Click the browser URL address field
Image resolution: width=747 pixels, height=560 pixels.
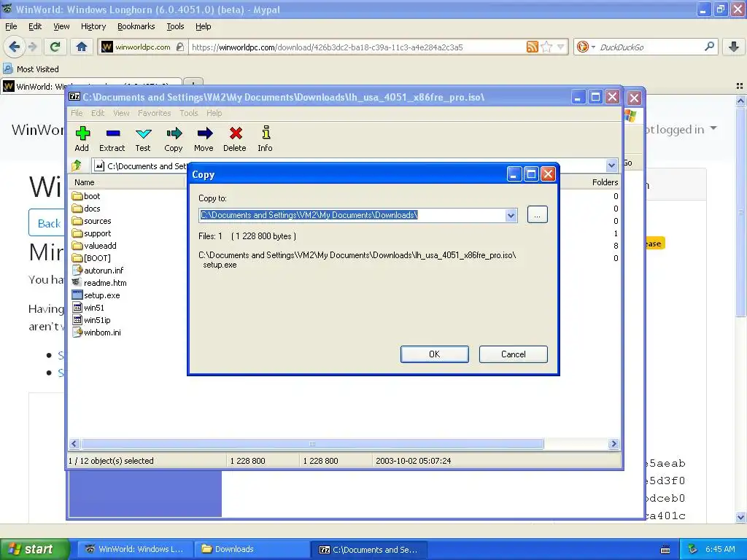357,47
